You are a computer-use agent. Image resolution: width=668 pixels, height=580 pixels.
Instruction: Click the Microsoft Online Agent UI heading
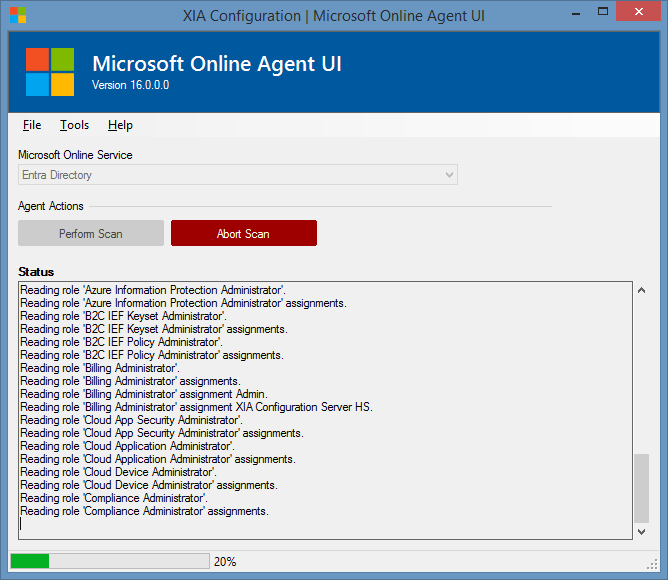tap(217, 64)
